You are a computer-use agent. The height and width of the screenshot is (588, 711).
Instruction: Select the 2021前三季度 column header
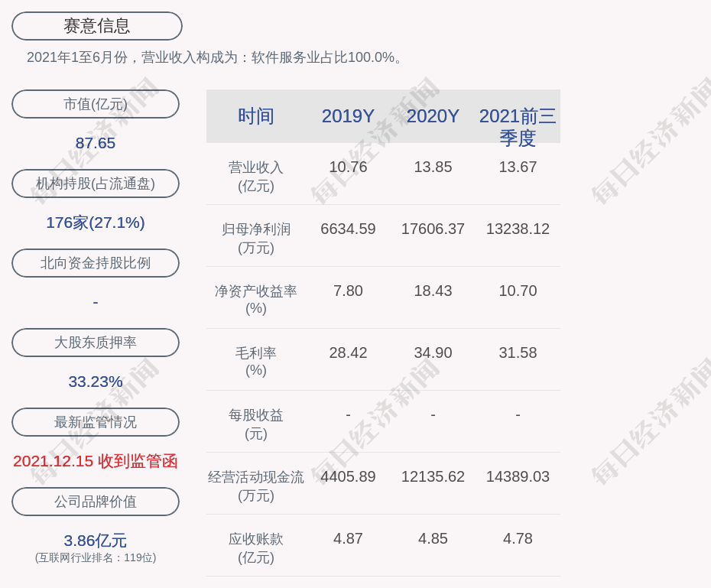[518, 127]
